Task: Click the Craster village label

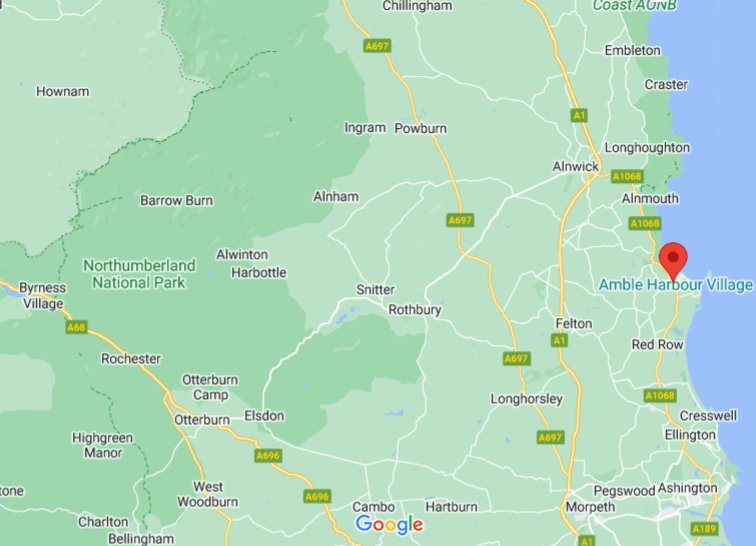Action: click(x=666, y=84)
